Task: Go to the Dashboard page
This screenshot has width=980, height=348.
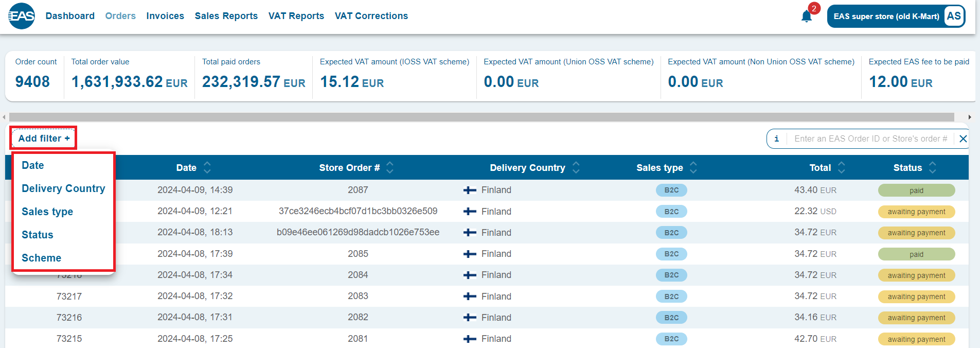Action: tap(70, 16)
